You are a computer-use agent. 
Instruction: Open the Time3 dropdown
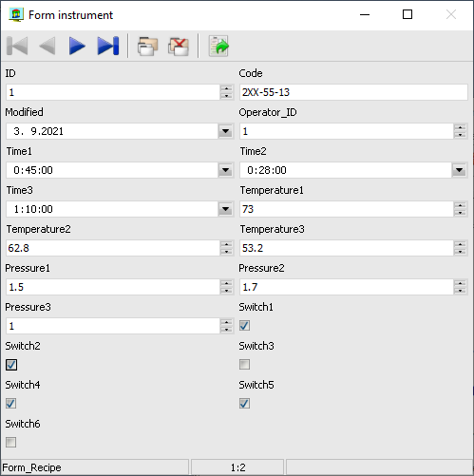[226, 209]
